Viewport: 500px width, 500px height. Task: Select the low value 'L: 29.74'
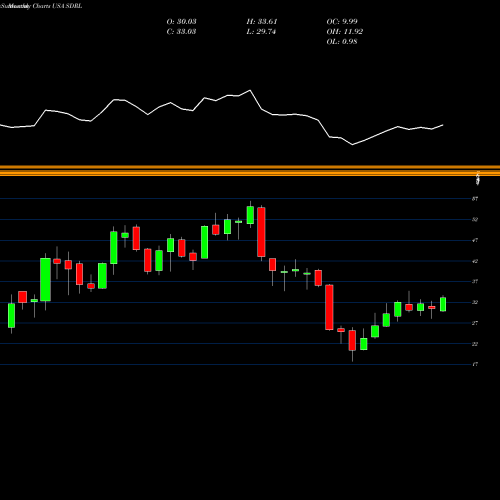pyautogui.click(x=261, y=32)
